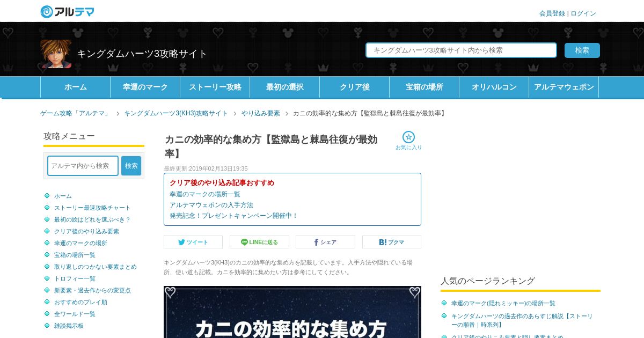Open sidebar 新要素・過去作からの変更点 link
Screen dimensions: 644x338
[x=92, y=290]
